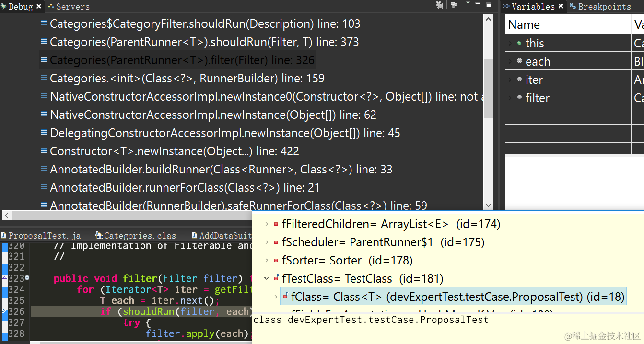Viewport: 644px width, 344px height.
Task: Open the Debug view menu dropdown arrow
Action: [468, 4]
